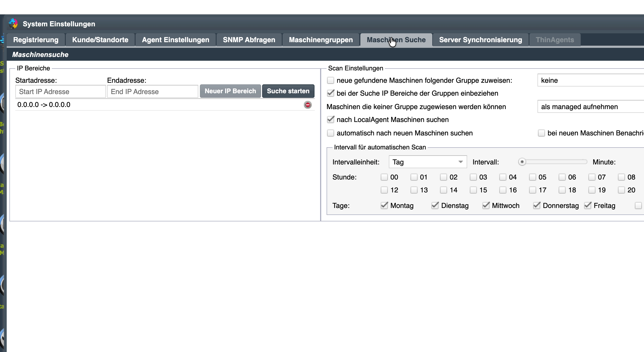Image resolution: width=644 pixels, height=352 pixels.
Task: Remove the 0.0.0.0 IP range entry
Action: tap(308, 105)
